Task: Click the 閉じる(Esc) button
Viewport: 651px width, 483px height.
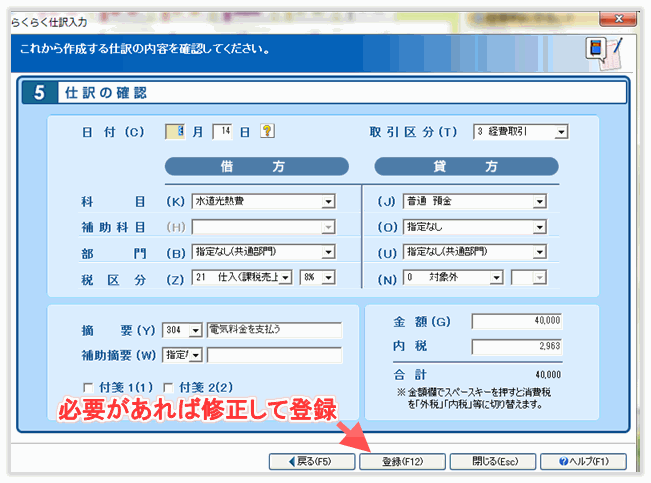Action: pyautogui.click(x=493, y=461)
